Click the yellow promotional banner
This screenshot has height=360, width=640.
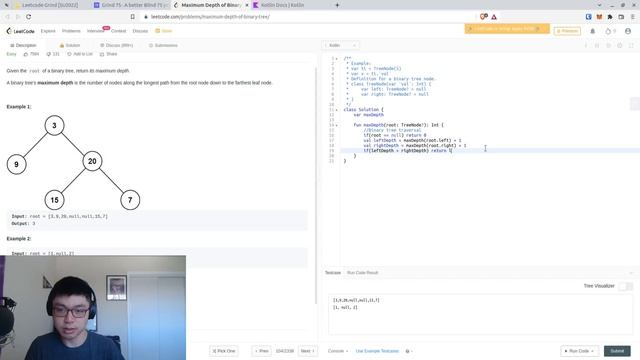507,29
